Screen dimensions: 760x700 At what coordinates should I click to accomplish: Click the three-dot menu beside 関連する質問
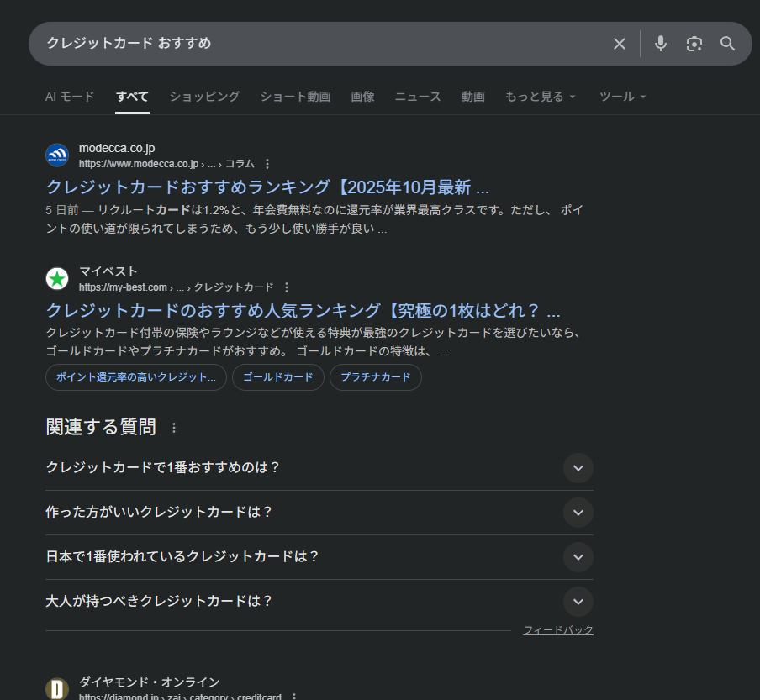(174, 428)
